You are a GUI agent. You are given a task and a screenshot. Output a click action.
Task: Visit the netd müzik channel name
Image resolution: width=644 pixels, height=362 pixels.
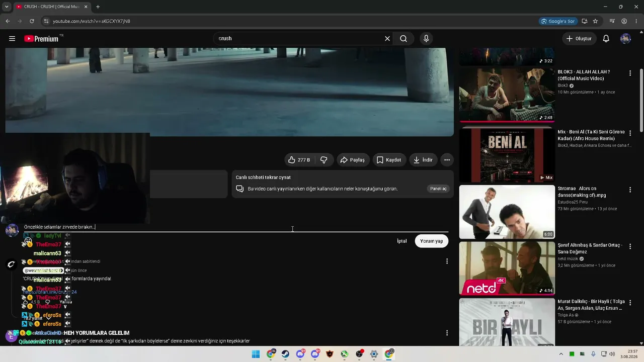(568, 259)
